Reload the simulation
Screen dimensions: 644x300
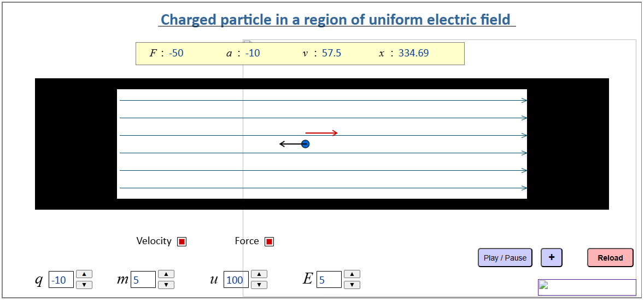[x=610, y=258]
